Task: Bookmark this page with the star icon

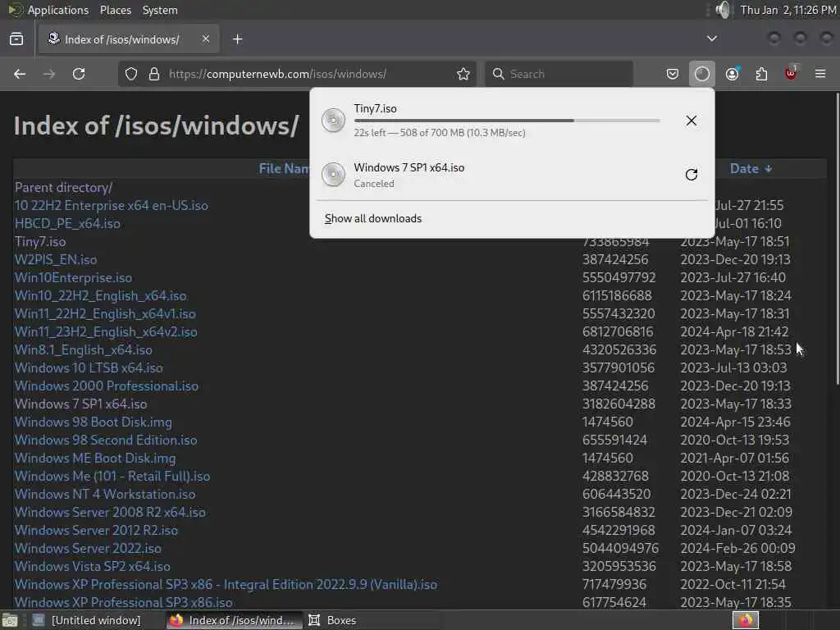Action: click(463, 74)
